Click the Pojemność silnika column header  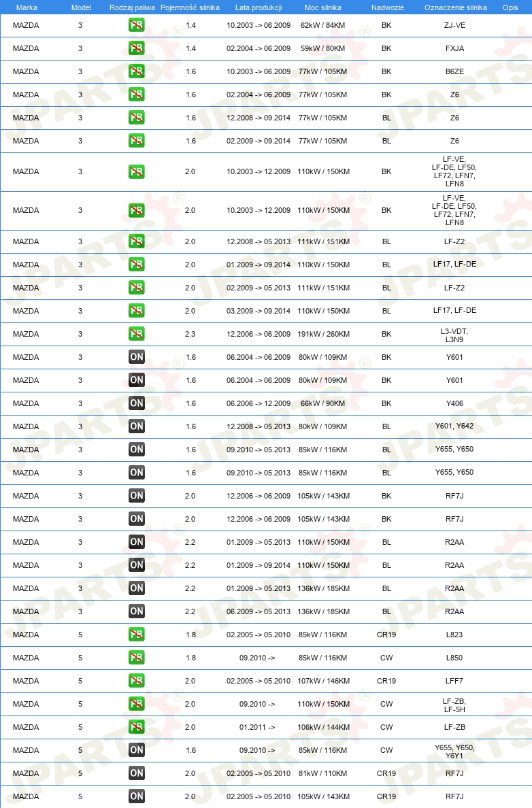[x=190, y=7]
